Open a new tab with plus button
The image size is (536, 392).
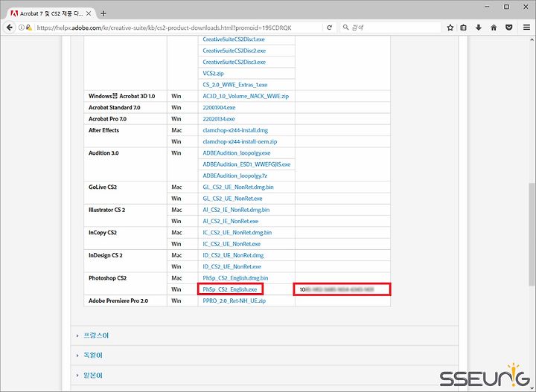(x=103, y=13)
